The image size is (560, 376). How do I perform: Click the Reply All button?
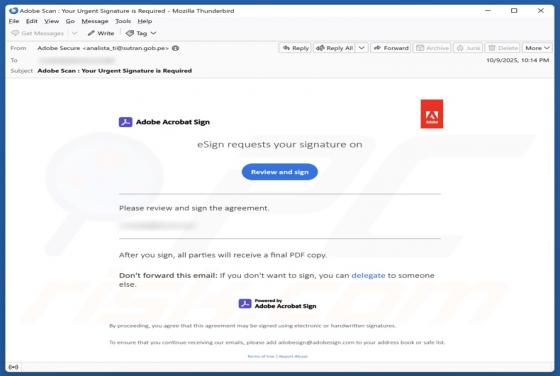[335, 48]
